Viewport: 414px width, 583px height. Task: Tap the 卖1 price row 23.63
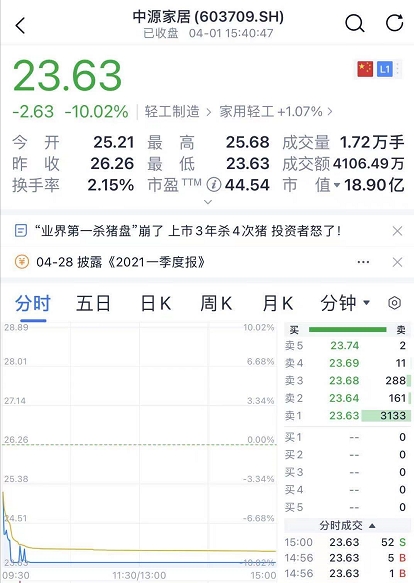348,415
